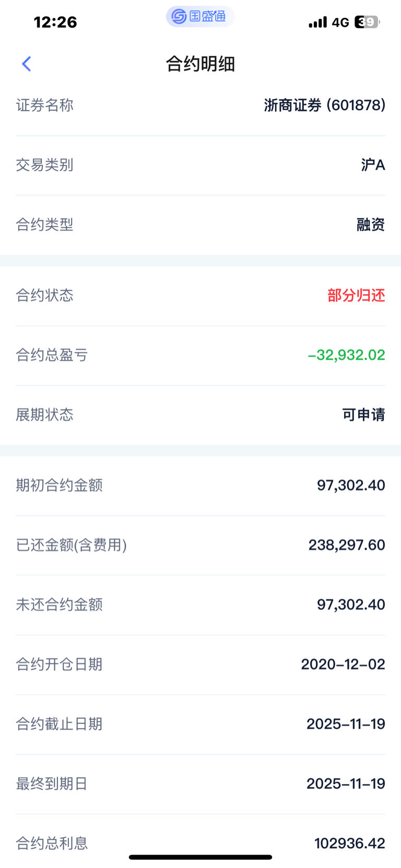Viewport: 401px width, 868px height.
Task: Tap the 未还合约金额 row label
Action: [x=59, y=604]
